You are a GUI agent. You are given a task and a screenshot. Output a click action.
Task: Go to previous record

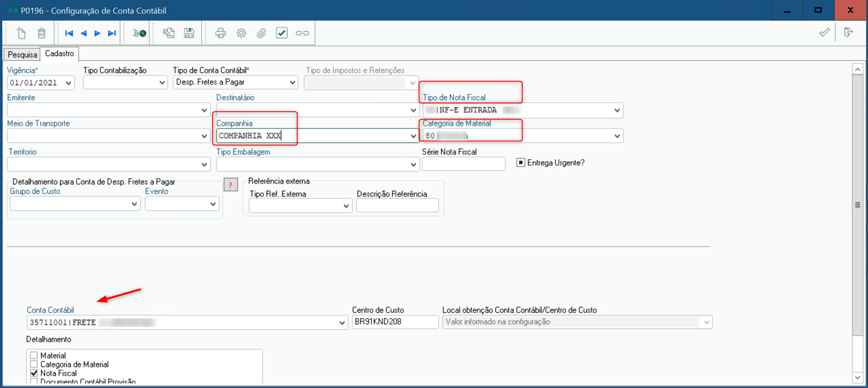pos(83,33)
